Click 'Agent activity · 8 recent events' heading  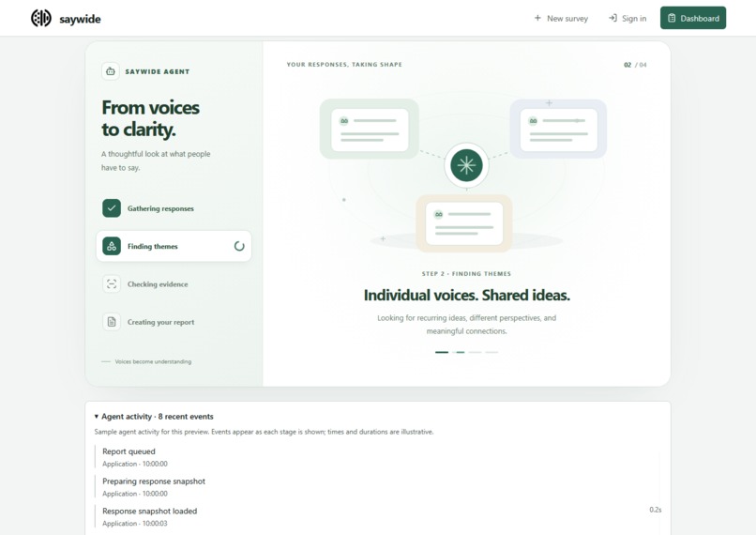coord(158,417)
